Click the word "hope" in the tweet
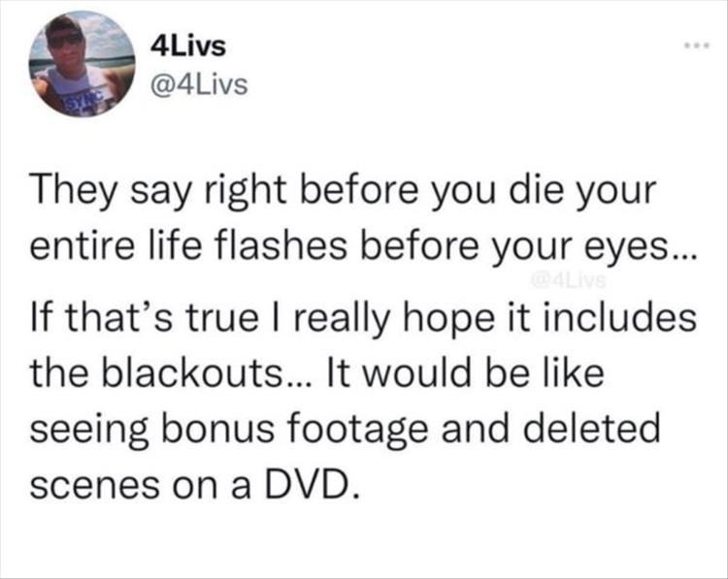Screen dimensions: 728x579 [449, 319]
